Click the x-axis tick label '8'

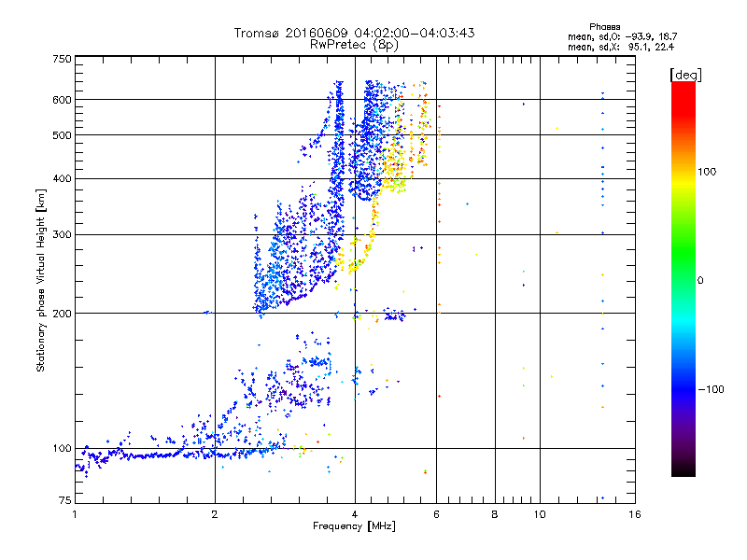tap(495, 514)
